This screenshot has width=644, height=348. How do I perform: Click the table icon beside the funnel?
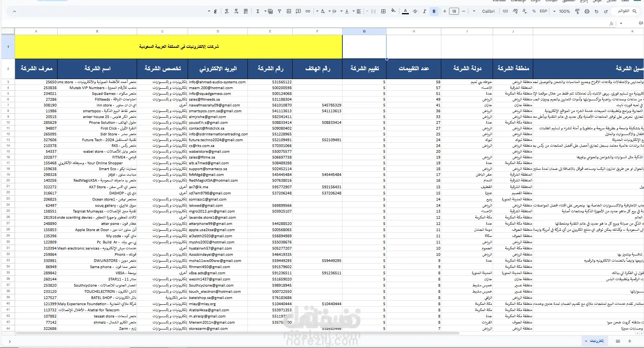(x=270, y=11)
